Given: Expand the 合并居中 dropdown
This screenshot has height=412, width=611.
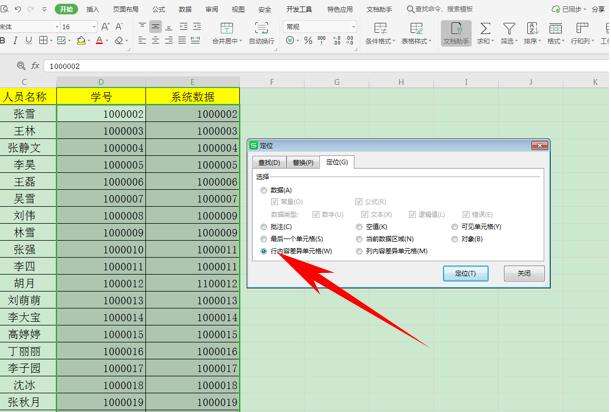Looking at the screenshot, I should [241, 41].
